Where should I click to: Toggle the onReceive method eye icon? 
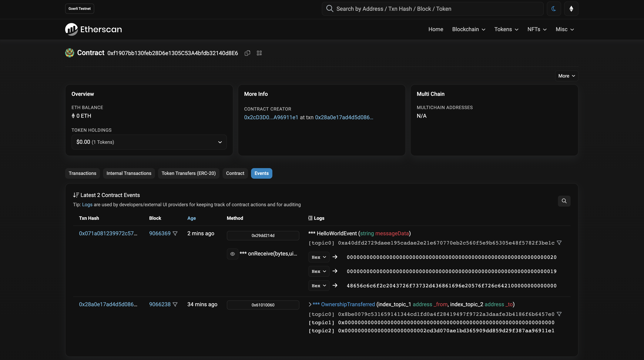click(x=232, y=254)
